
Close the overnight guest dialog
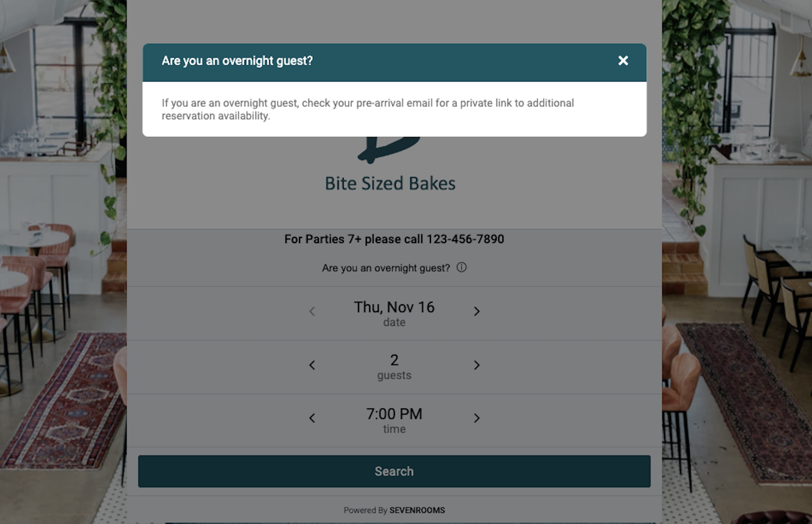tap(623, 61)
